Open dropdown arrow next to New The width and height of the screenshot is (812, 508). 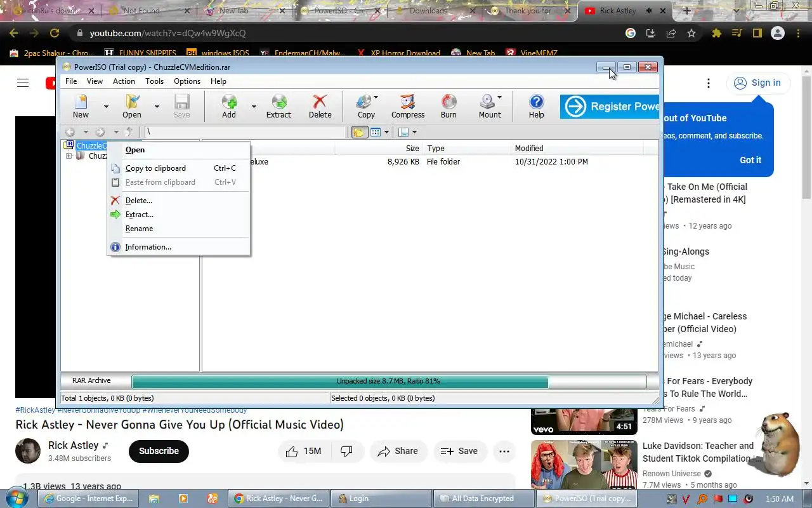[x=106, y=107]
